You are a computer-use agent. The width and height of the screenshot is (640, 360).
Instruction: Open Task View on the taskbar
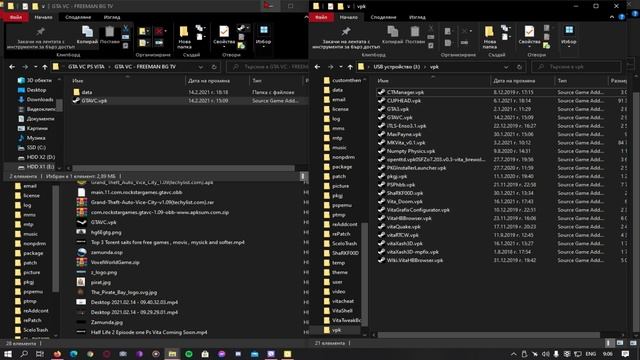tap(40, 354)
